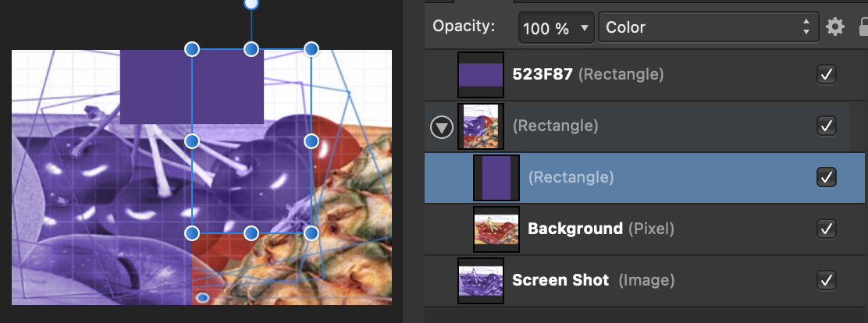
Task: Select the Background pixel layer
Action: pyautogui.click(x=646, y=229)
